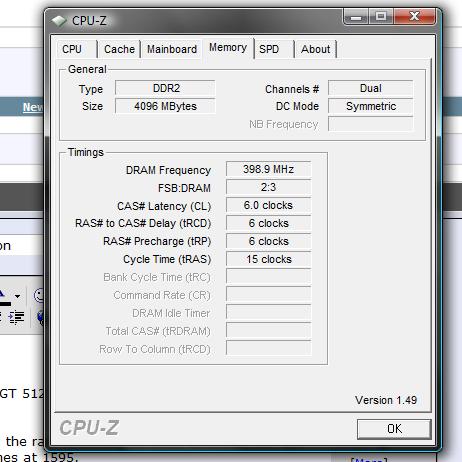Click the empty Total CAS# field
This screenshot has width=462, height=462.
coord(269,331)
